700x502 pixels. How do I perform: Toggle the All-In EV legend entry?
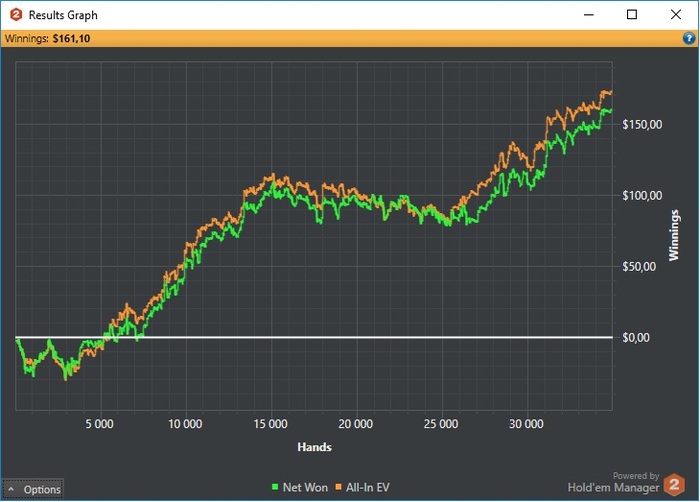click(362, 487)
